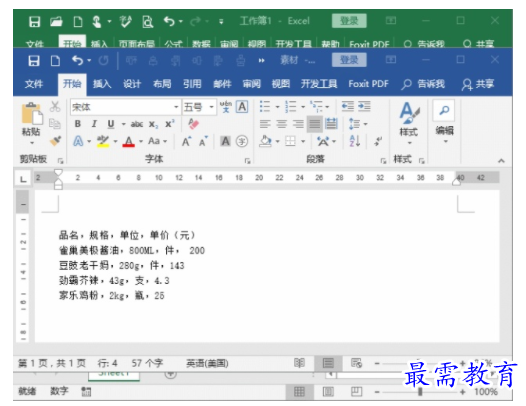Click the Decrease indent icon
The width and height of the screenshot is (526, 406).
[348, 107]
